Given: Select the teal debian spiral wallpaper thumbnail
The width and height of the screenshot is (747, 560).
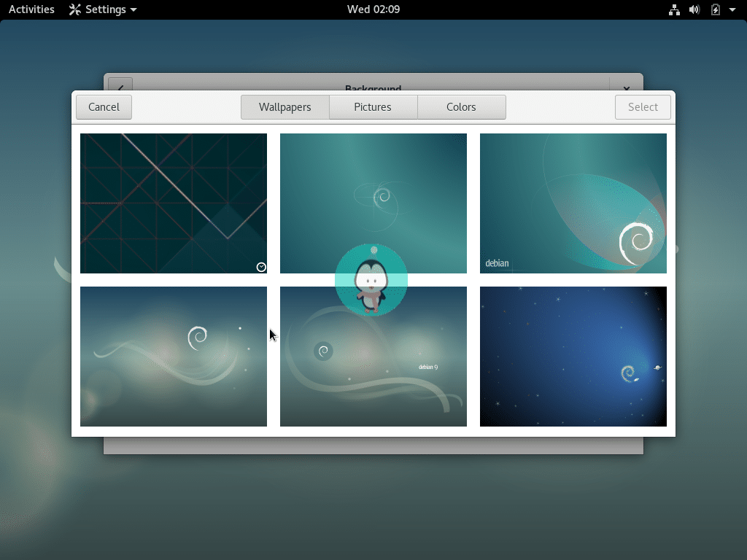Looking at the screenshot, I should point(573,203).
